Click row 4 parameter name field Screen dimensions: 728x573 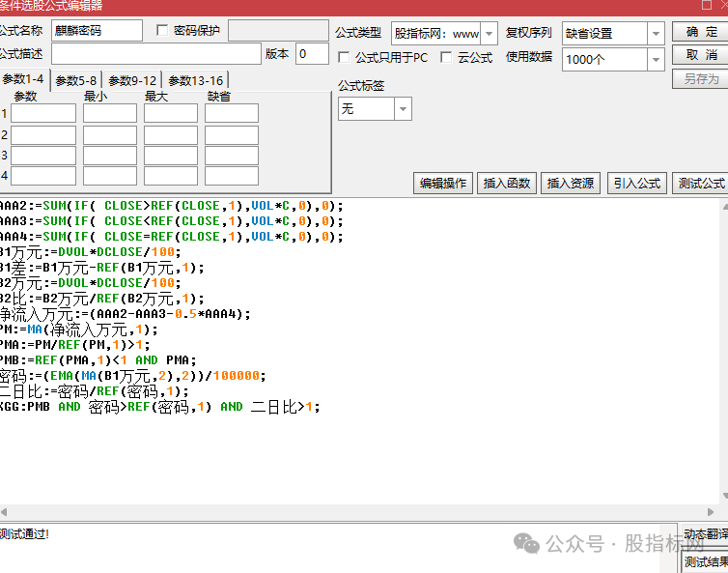tap(43, 176)
